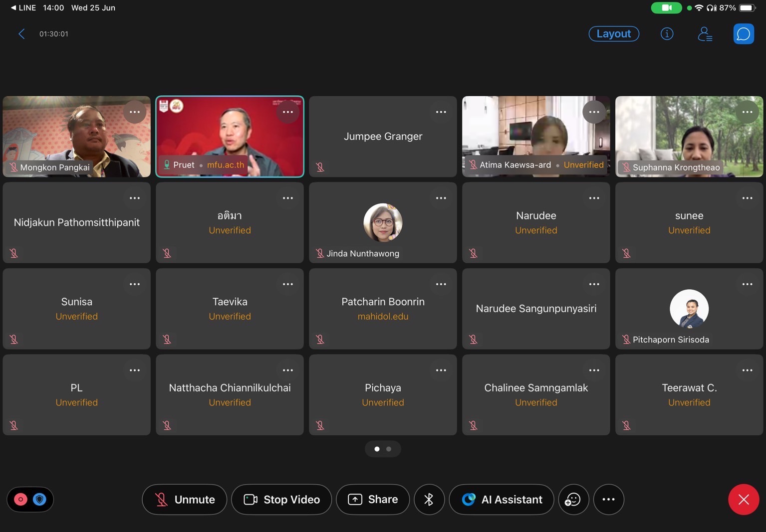Open more options in bottom control bar
Viewport: 766px width, 532px height.
(608, 499)
